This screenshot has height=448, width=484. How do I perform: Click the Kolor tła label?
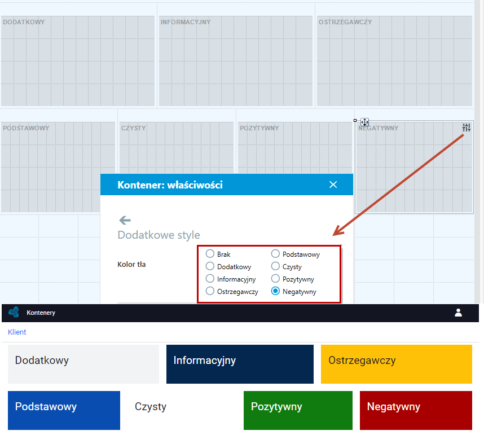[131, 264]
